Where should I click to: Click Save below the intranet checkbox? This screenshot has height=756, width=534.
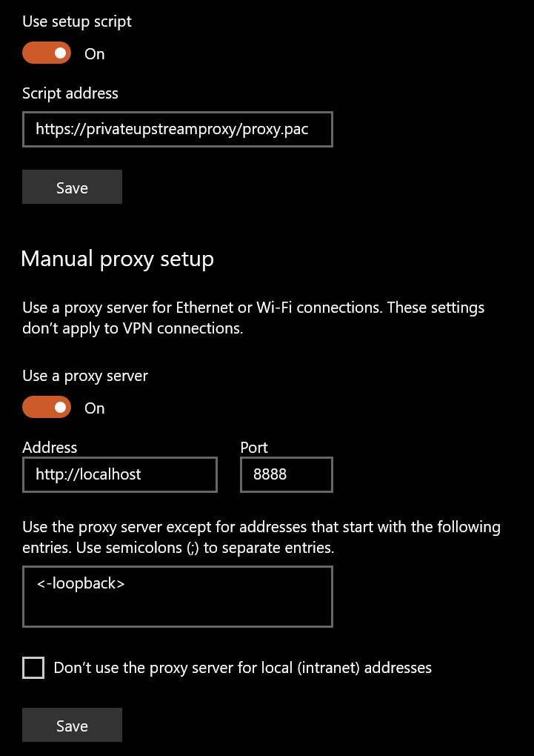72,725
